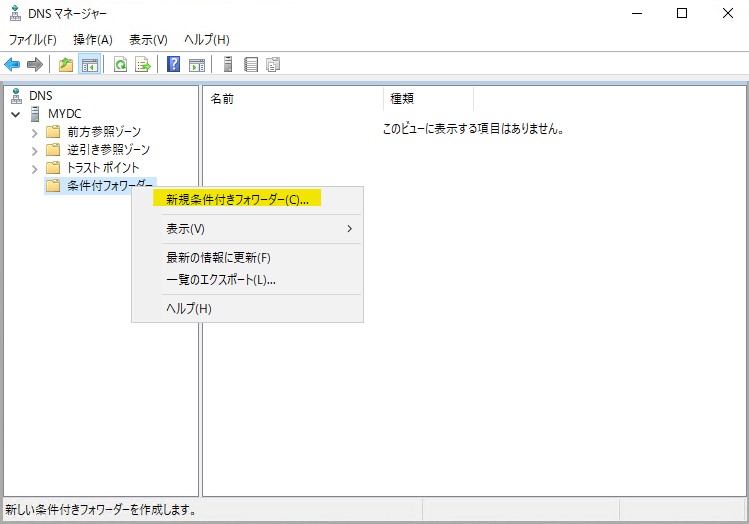Image resolution: width=749 pixels, height=524 pixels.
Task: Select the DNS root tree item
Action: (40, 96)
